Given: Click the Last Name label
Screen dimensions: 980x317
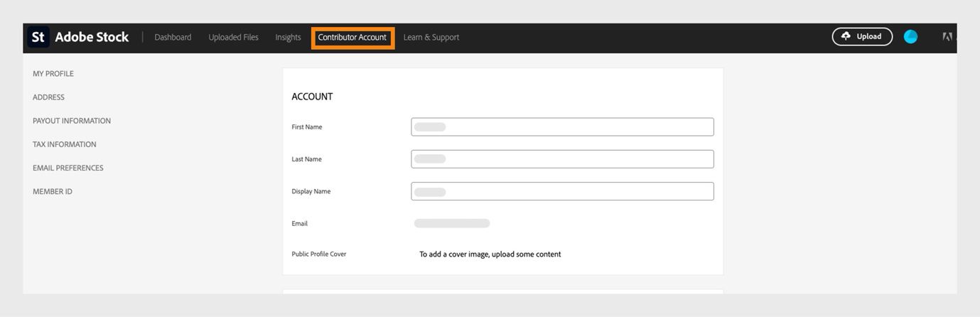Looking at the screenshot, I should coord(307,159).
